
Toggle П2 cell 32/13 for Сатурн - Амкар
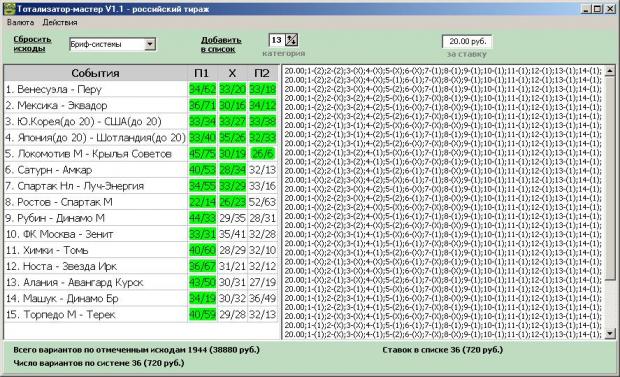[x=262, y=170]
